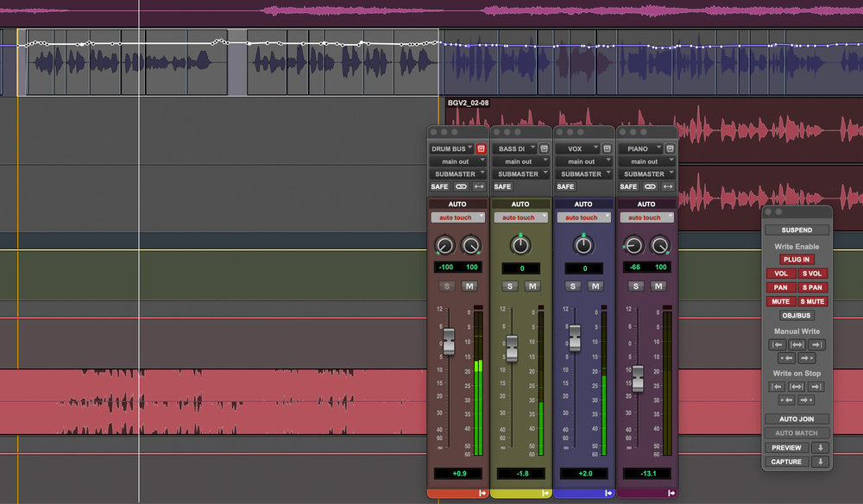Click the VOX strip target icon
Viewport: 863px width, 504px height.
click(607, 148)
